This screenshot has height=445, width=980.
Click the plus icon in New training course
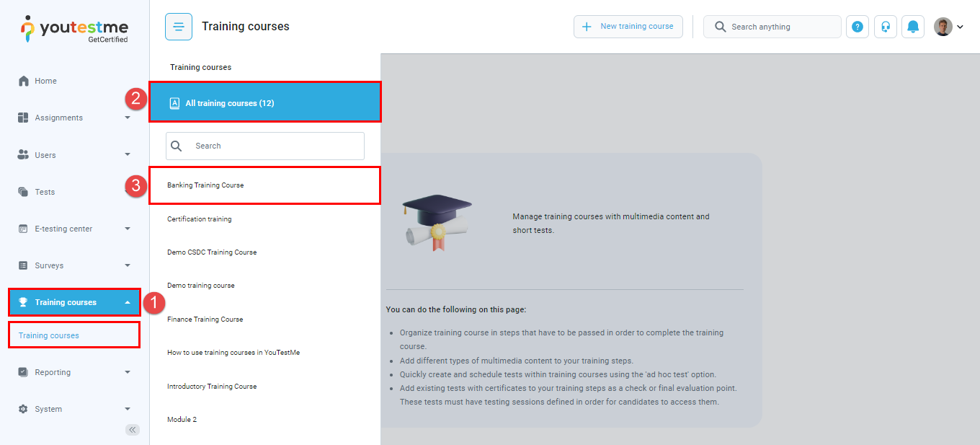[587, 27]
